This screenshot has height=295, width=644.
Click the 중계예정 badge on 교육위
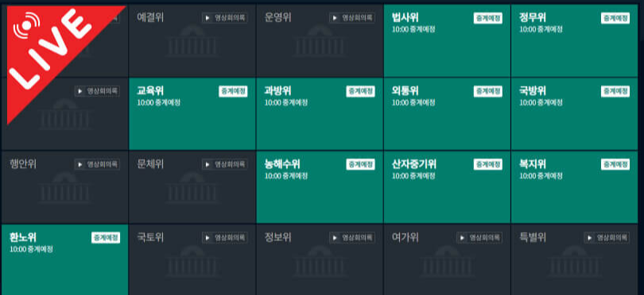[233, 91]
